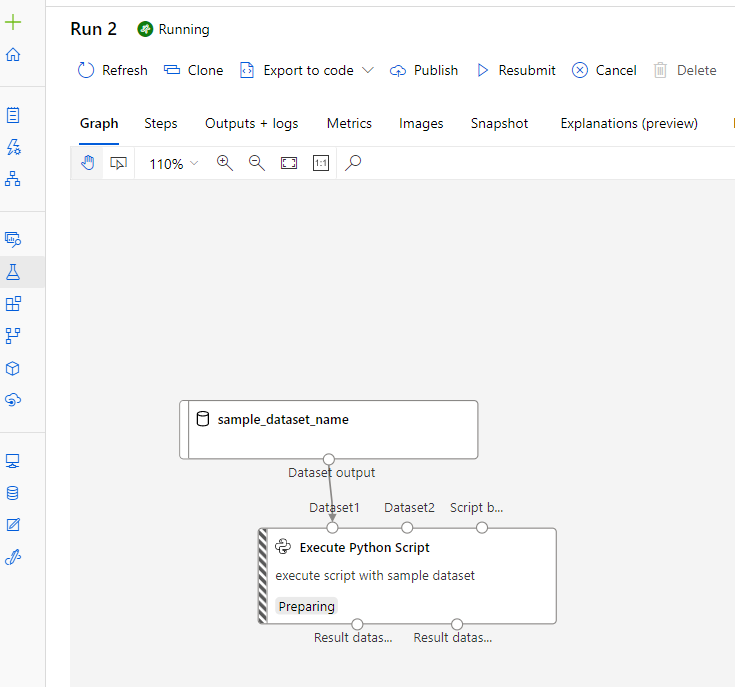Click the Run 2 title
Screen dimensions: 735x687
pos(93,29)
